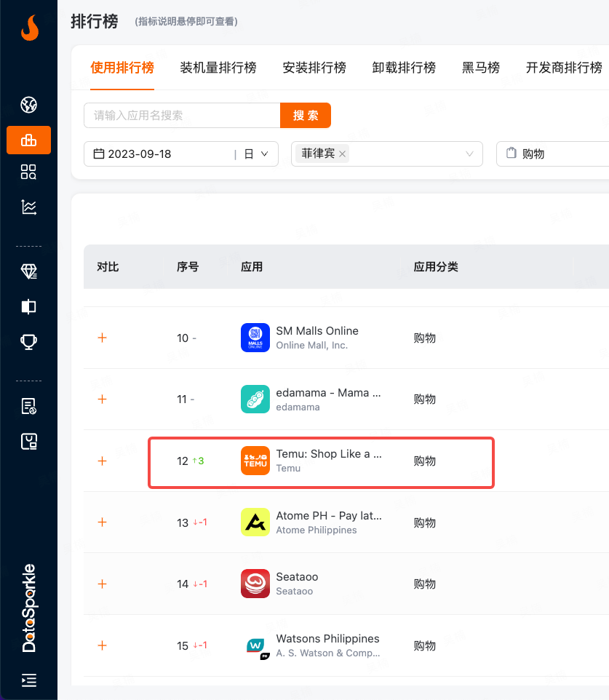Click the 对比 column header

click(x=108, y=266)
